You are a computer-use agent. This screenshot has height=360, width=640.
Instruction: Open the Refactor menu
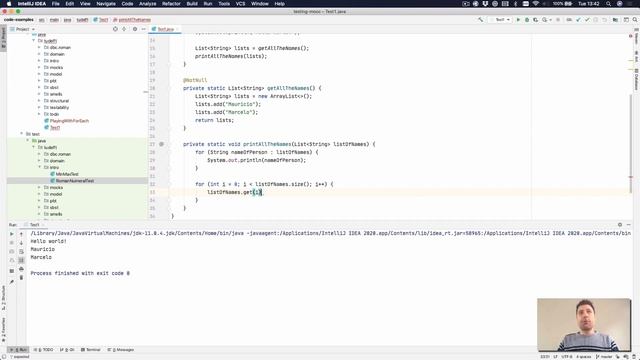pos(171,4)
